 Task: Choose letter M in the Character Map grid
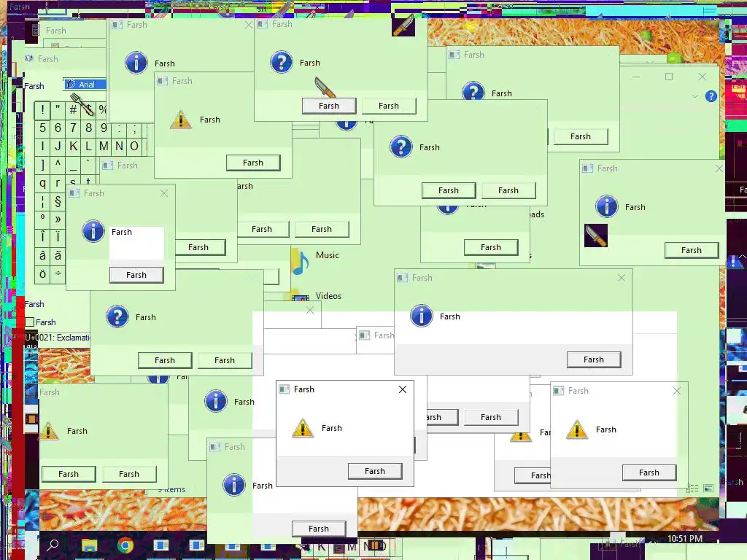click(x=104, y=146)
